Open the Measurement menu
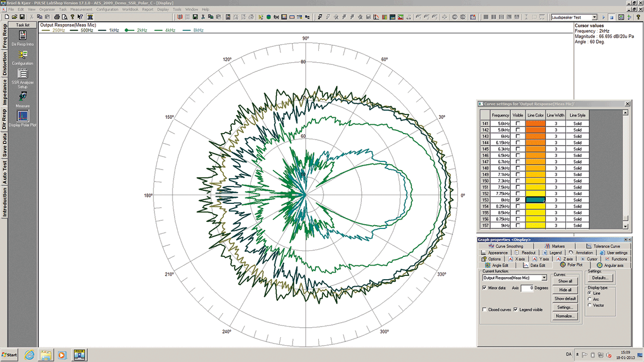The image size is (644, 362). pos(81,9)
